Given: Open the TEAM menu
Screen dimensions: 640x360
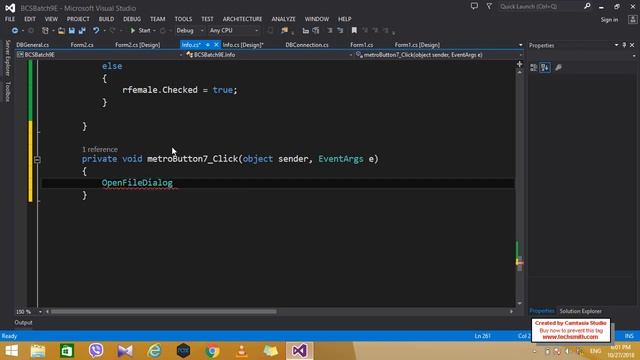Looking at the screenshot, I should click(x=158, y=19).
